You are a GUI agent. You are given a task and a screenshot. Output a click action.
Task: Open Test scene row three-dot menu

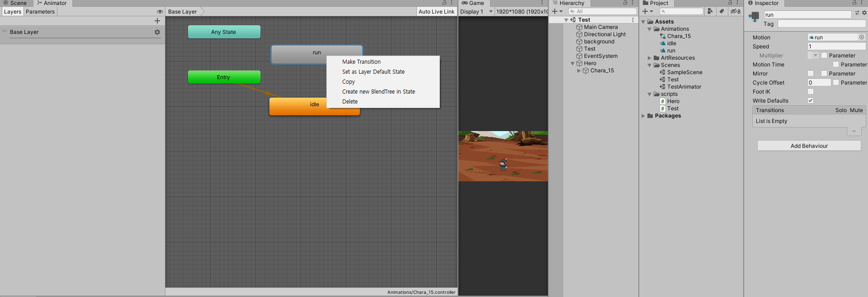click(633, 20)
